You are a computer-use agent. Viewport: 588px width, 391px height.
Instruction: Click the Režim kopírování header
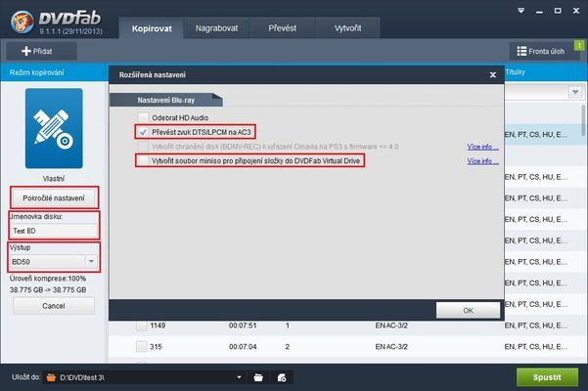(37, 72)
